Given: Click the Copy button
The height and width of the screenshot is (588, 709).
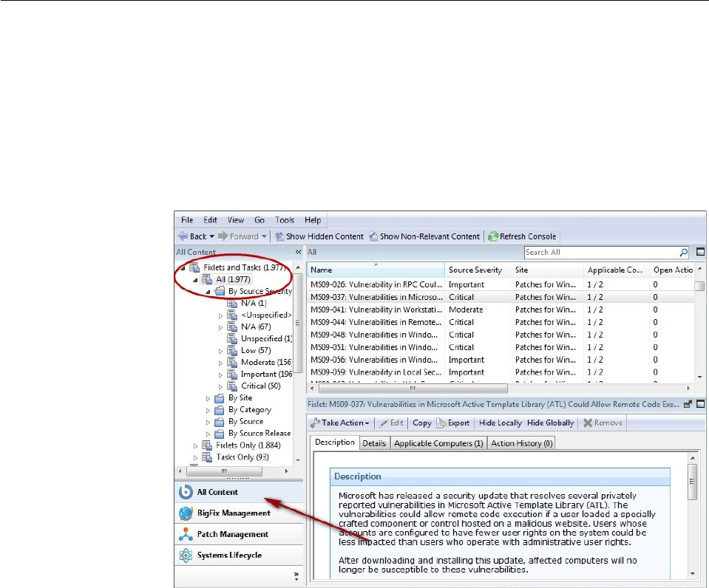Looking at the screenshot, I should 422,423.
